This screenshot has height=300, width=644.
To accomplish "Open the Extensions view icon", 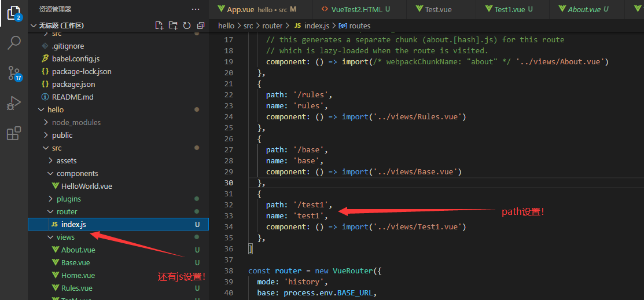I will pyautogui.click(x=14, y=134).
